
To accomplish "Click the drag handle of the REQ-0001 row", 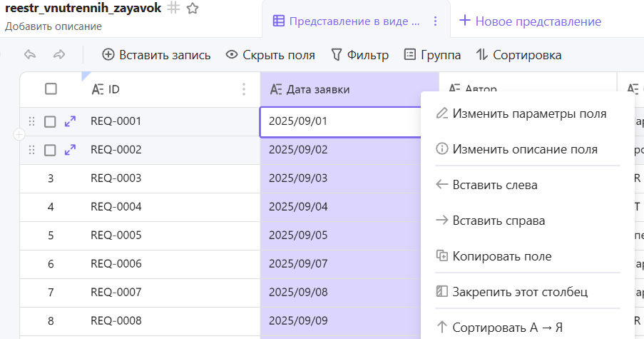I will tap(31, 121).
